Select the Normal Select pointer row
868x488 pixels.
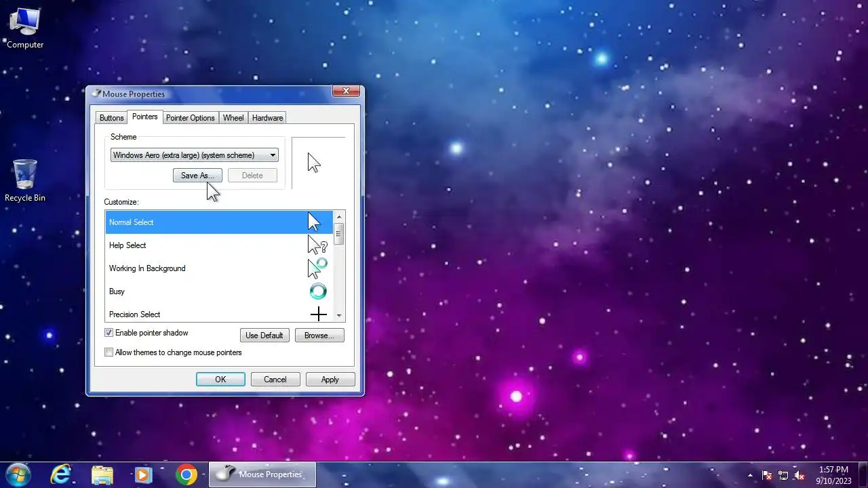(x=219, y=222)
